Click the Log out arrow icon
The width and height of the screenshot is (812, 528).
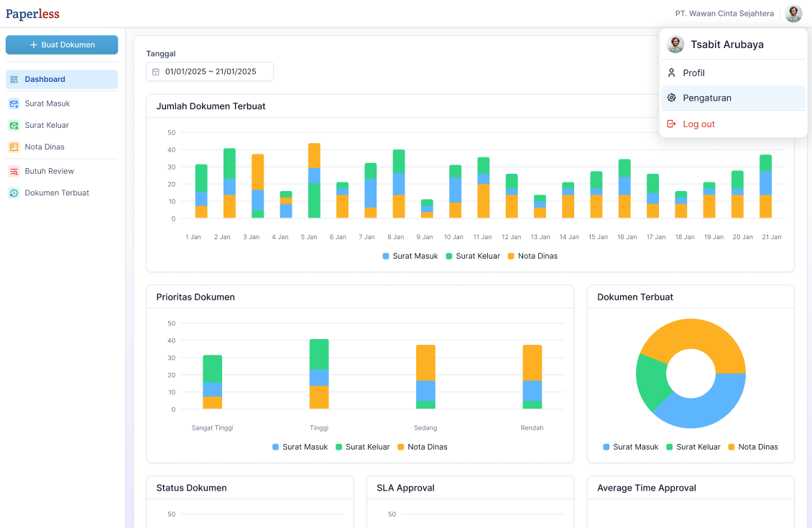pos(671,124)
